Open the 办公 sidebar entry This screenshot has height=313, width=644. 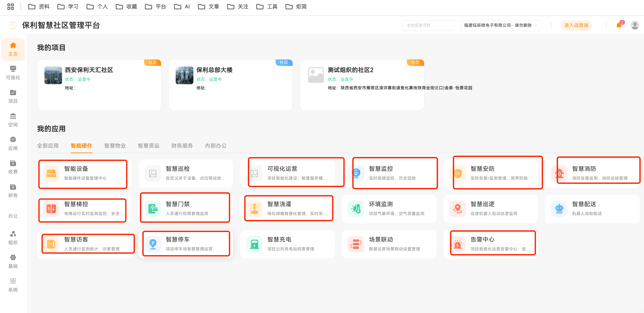click(x=13, y=216)
